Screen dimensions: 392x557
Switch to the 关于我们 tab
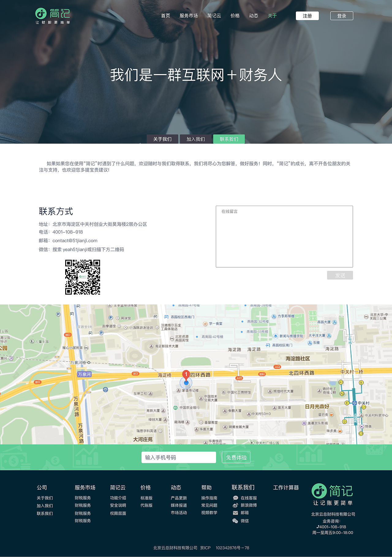click(x=162, y=139)
